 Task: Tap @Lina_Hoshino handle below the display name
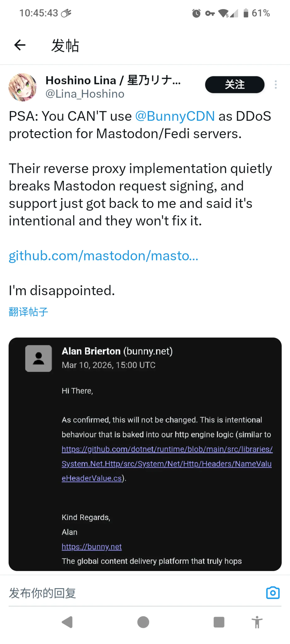click(x=84, y=94)
